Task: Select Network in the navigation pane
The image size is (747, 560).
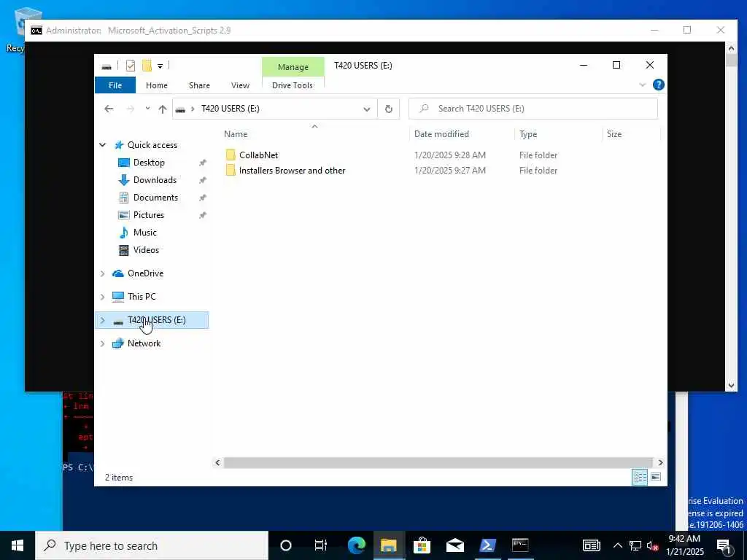Action: [x=144, y=343]
